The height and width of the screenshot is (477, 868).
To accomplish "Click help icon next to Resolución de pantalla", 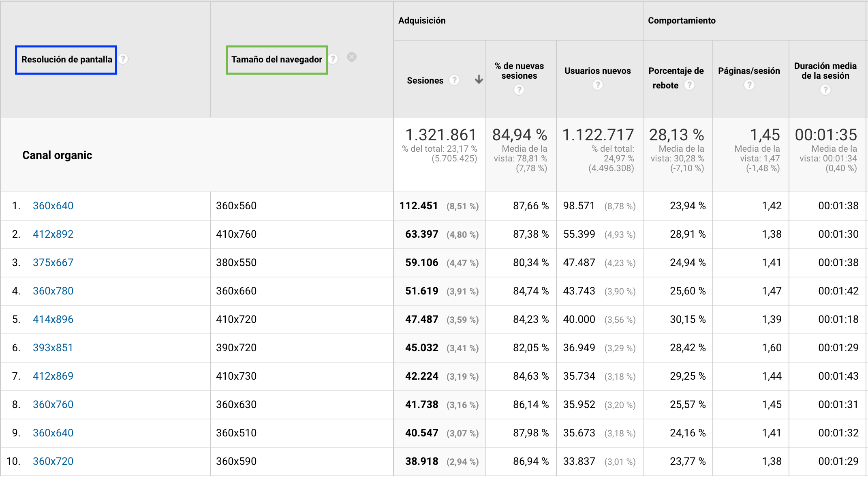I will pyautogui.click(x=124, y=59).
